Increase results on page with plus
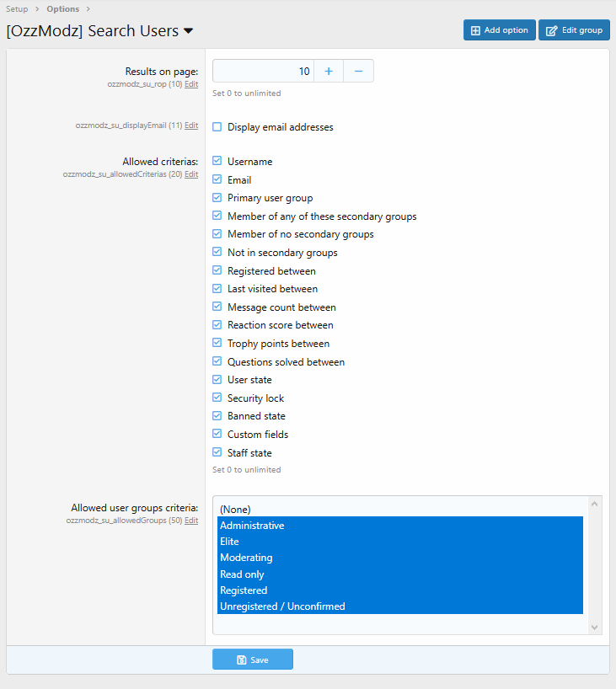616x689 pixels. tap(329, 71)
